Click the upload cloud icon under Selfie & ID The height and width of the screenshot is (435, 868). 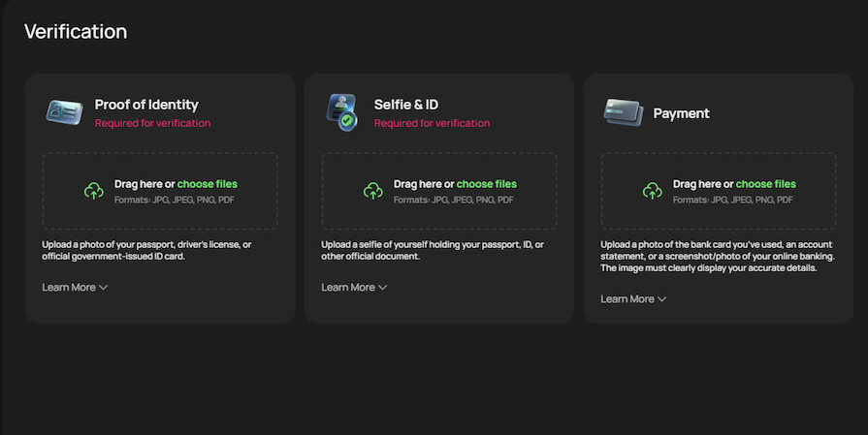tap(372, 191)
